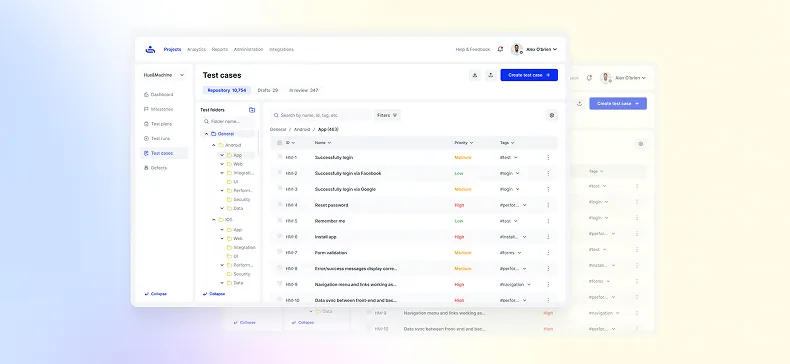Check the box for Successfully login row
The image size is (790, 364).
[280, 157]
